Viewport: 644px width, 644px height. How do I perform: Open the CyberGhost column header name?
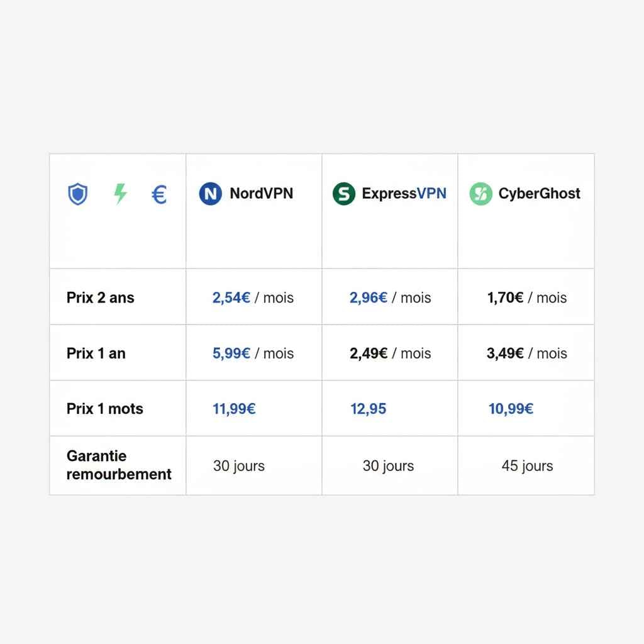click(539, 194)
